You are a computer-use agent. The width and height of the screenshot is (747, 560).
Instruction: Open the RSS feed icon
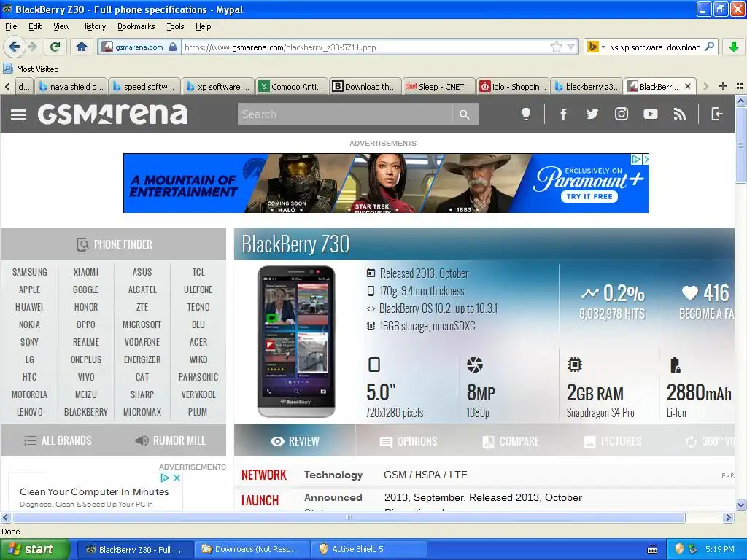[680, 114]
